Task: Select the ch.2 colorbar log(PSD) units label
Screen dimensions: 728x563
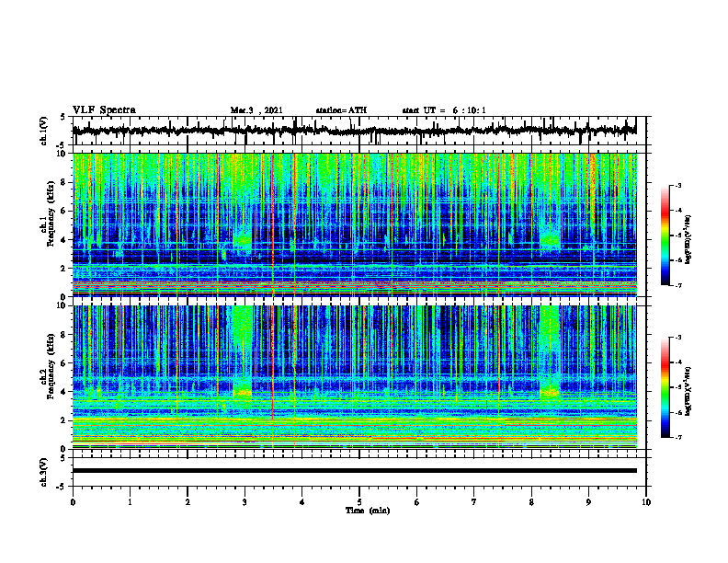Action: pyautogui.click(x=688, y=391)
